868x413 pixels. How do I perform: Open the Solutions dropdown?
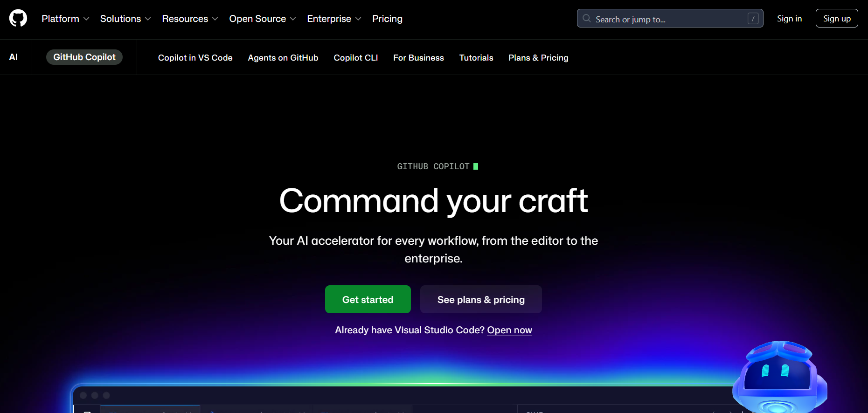pyautogui.click(x=125, y=19)
